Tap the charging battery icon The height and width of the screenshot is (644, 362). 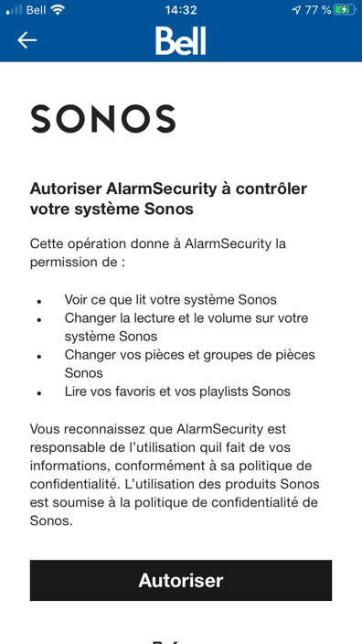345,10
